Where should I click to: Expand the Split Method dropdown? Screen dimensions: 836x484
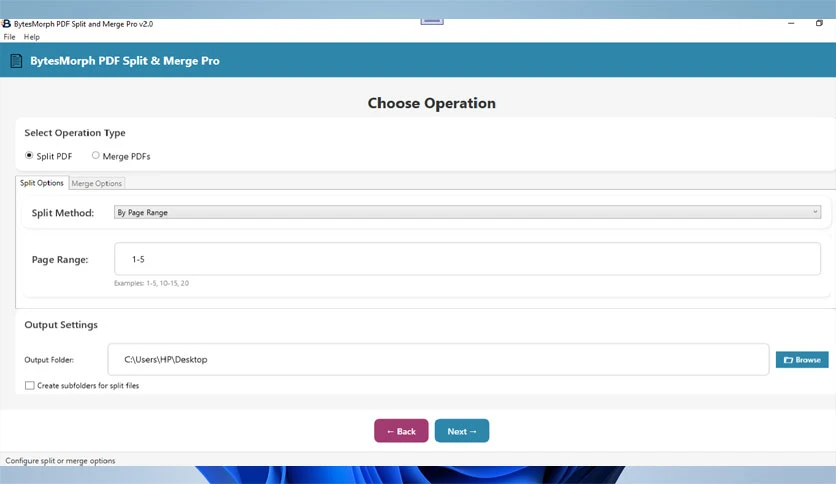(x=467, y=212)
